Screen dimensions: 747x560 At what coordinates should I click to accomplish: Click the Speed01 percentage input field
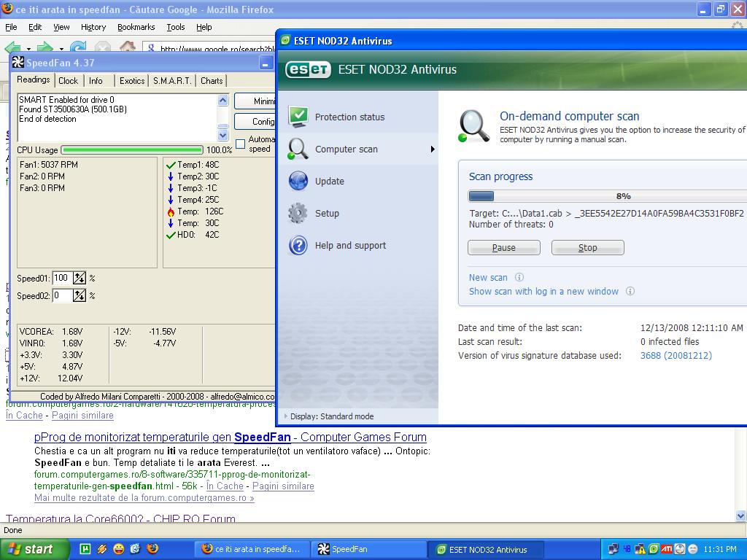(x=61, y=278)
